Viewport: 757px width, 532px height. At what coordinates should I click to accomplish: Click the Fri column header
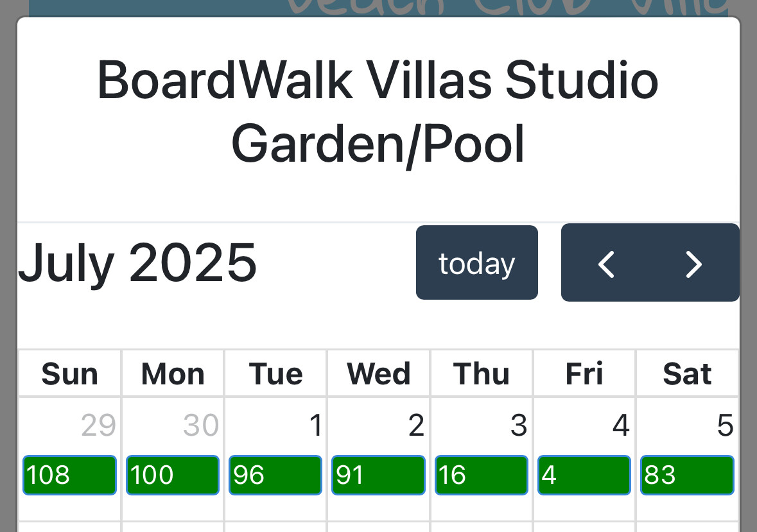click(x=584, y=374)
